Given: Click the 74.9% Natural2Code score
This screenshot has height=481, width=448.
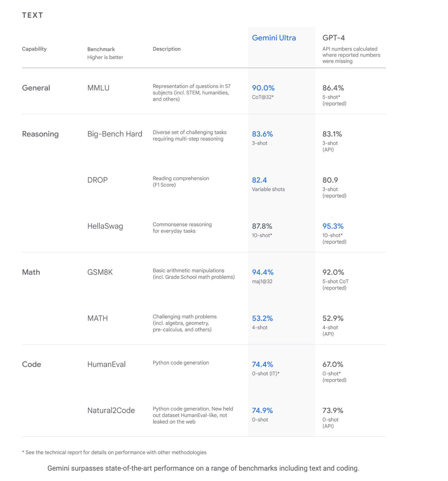Looking at the screenshot, I should (x=262, y=411).
